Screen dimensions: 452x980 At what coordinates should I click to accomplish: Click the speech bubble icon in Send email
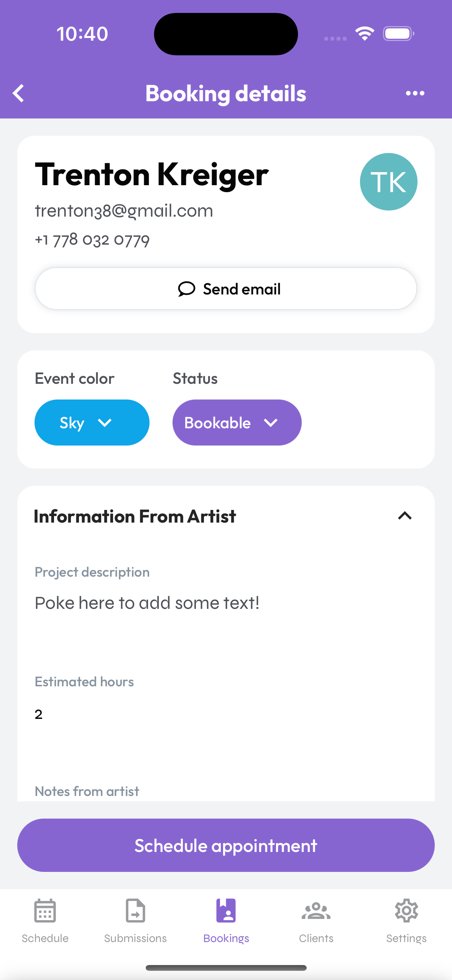(187, 289)
